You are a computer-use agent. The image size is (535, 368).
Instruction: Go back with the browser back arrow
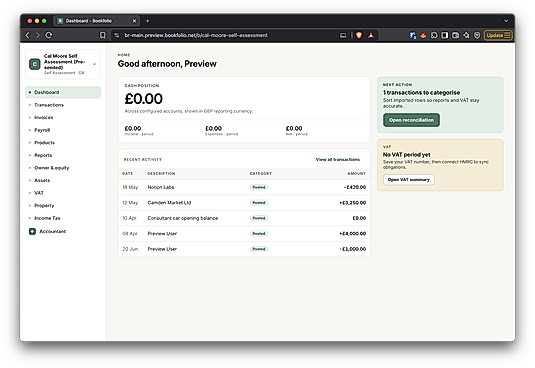click(x=28, y=35)
